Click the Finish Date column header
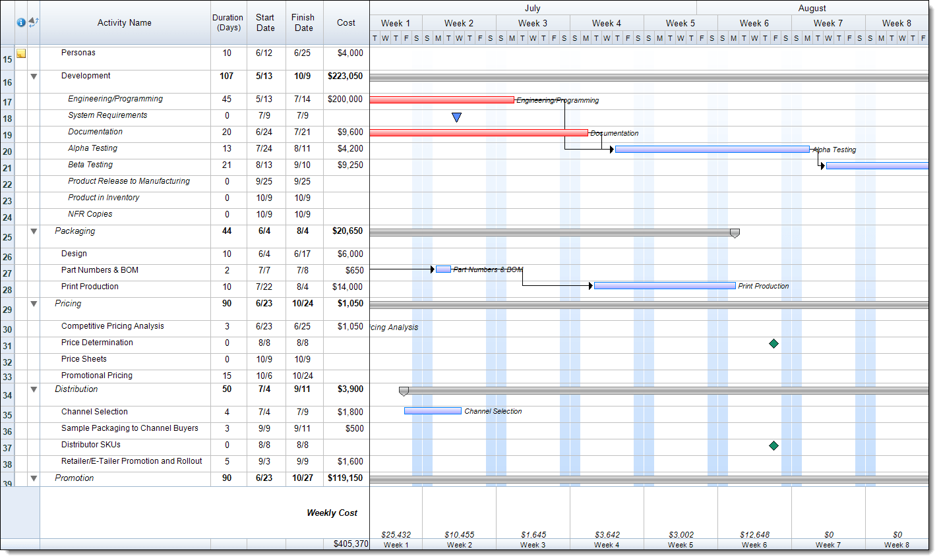Image resolution: width=939 pixels, height=560 pixels. point(303,22)
